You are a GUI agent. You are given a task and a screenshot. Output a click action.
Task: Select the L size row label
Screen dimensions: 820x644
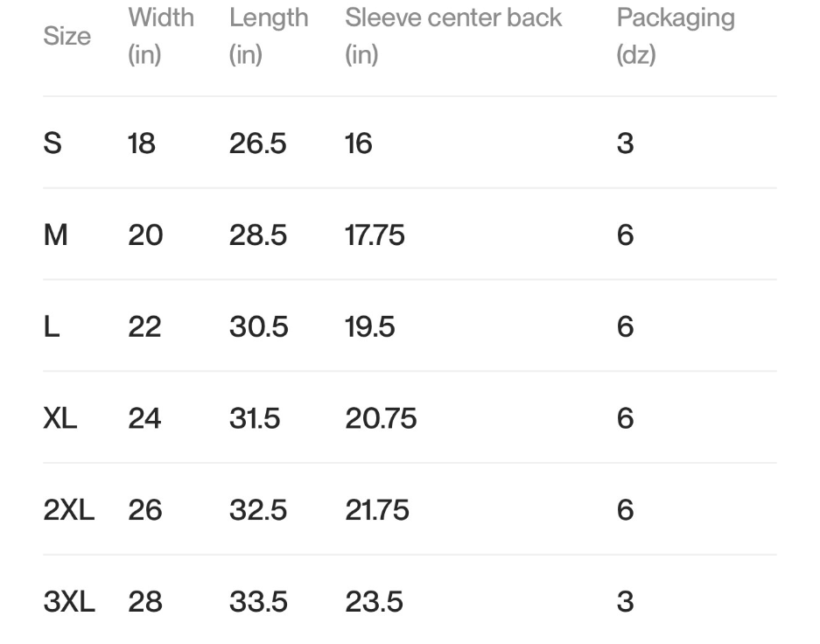pos(52,326)
